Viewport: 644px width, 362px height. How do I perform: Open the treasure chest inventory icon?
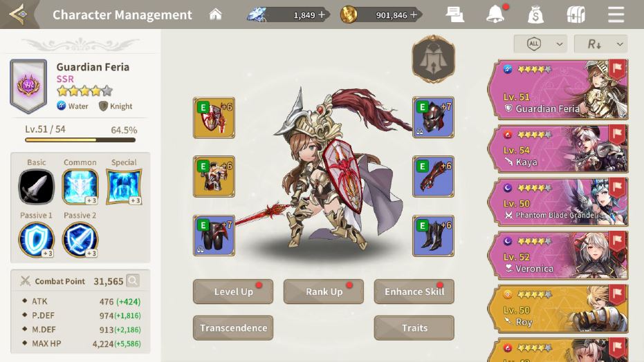(x=576, y=15)
